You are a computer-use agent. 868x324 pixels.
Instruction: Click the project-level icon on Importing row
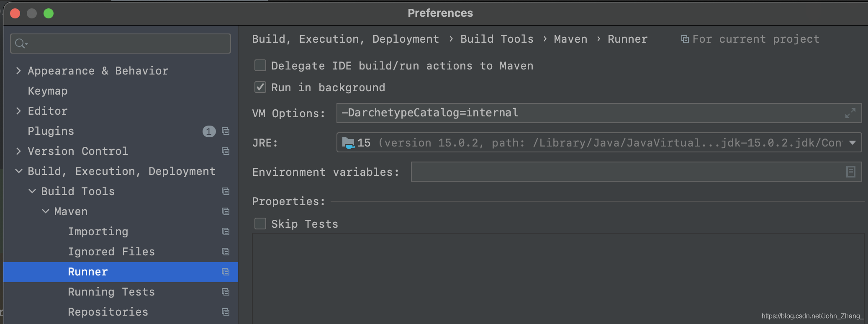226,231
